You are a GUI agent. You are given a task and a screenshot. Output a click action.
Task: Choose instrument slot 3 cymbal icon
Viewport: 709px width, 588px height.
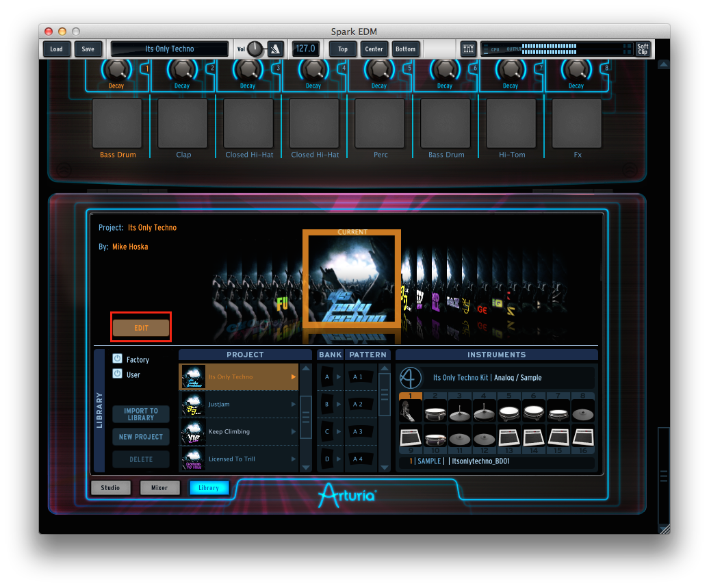(459, 411)
